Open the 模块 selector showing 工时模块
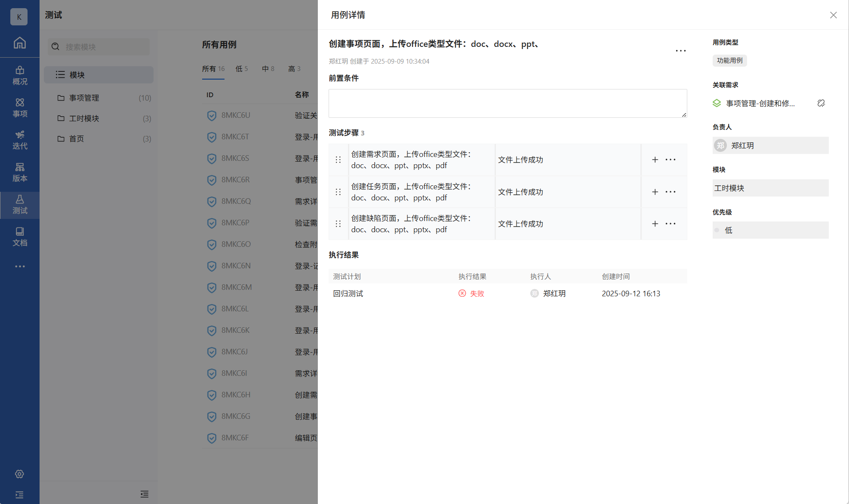The height and width of the screenshot is (504, 849). (x=770, y=188)
